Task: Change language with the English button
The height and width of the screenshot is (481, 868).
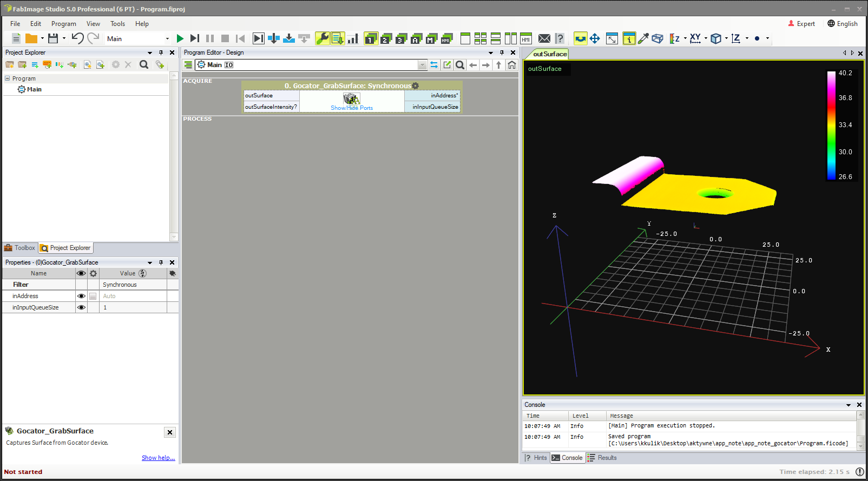Action: [x=843, y=24]
